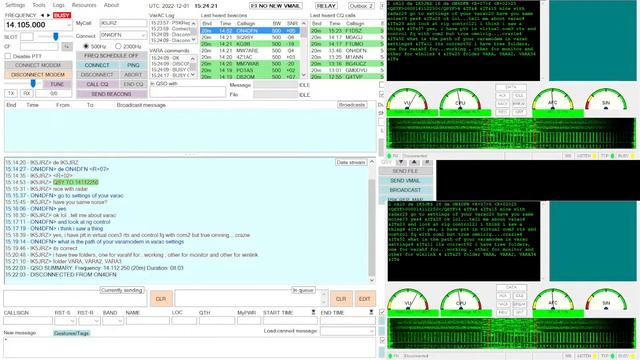Step frequency down with left arrow

point(42,15)
